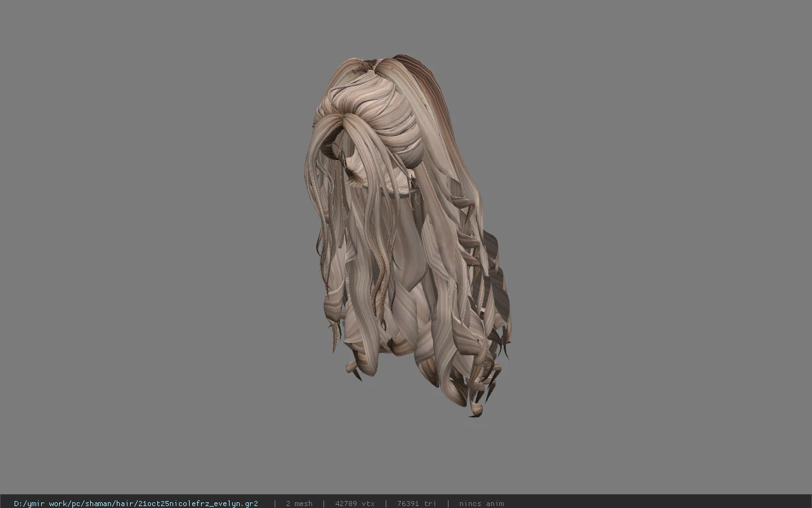Click the file path 21oct25nicolefrz_evelyn.gr2
812x508 pixels.
(136, 504)
